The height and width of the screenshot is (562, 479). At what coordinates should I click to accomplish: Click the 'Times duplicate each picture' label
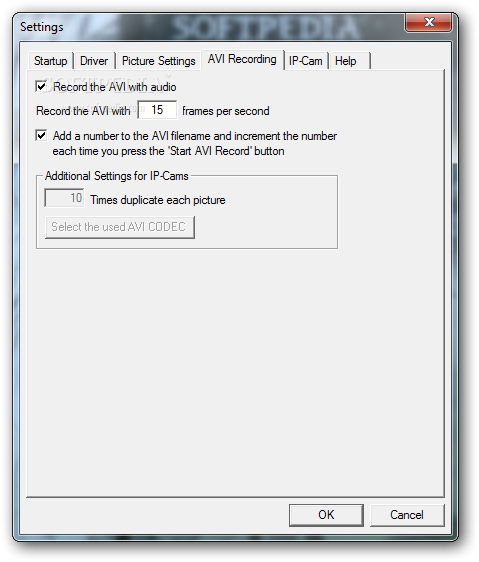click(158, 200)
